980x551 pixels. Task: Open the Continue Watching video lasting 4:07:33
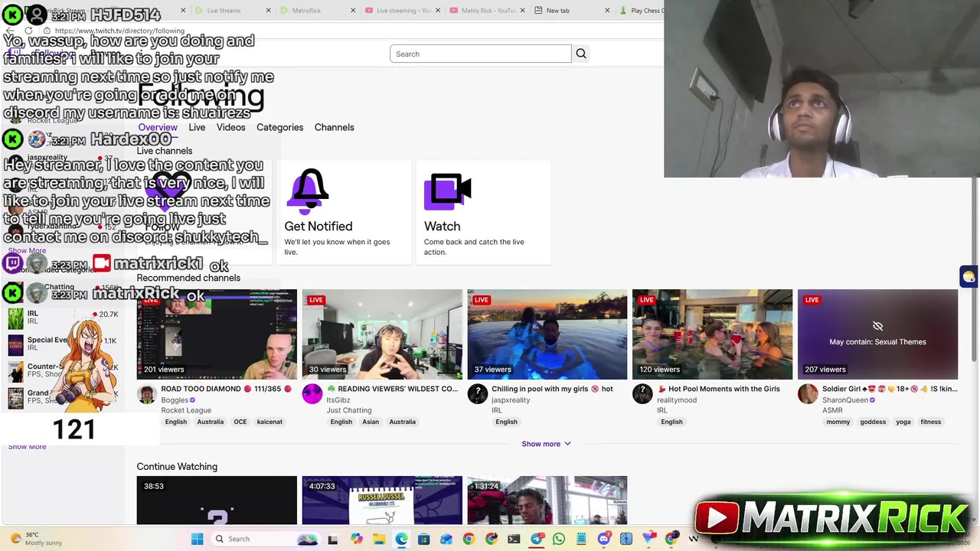382,500
